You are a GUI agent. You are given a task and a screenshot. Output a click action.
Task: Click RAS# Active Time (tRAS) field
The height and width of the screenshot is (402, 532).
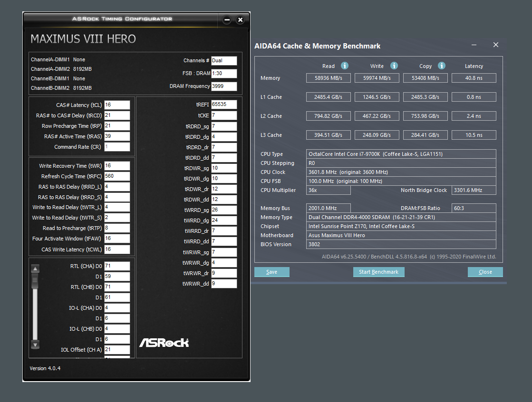[x=117, y=136]
